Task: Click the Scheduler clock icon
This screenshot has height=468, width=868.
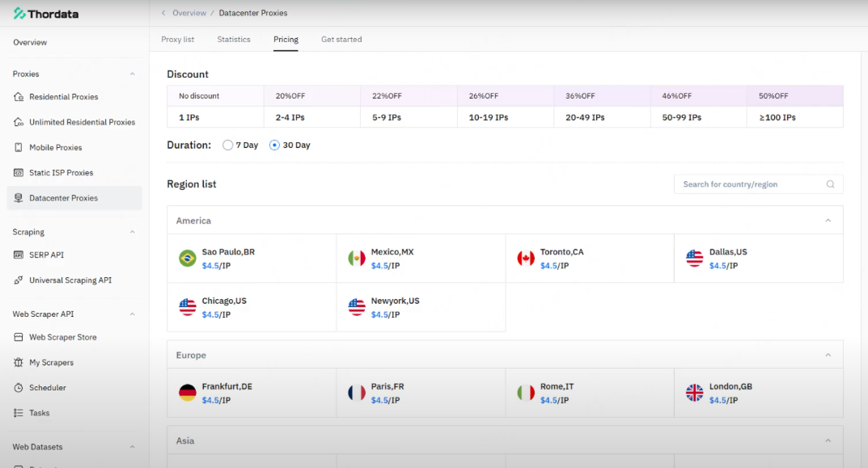Action: pyautogui.click(x=19, y=388)
